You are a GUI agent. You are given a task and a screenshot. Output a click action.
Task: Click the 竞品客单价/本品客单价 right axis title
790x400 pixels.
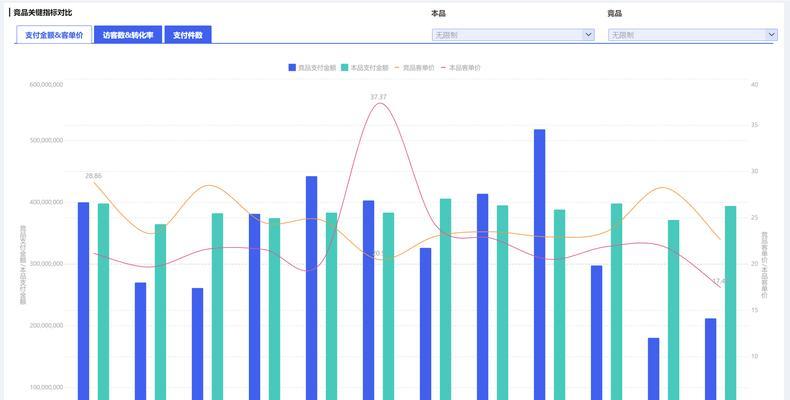click(764, 265)
